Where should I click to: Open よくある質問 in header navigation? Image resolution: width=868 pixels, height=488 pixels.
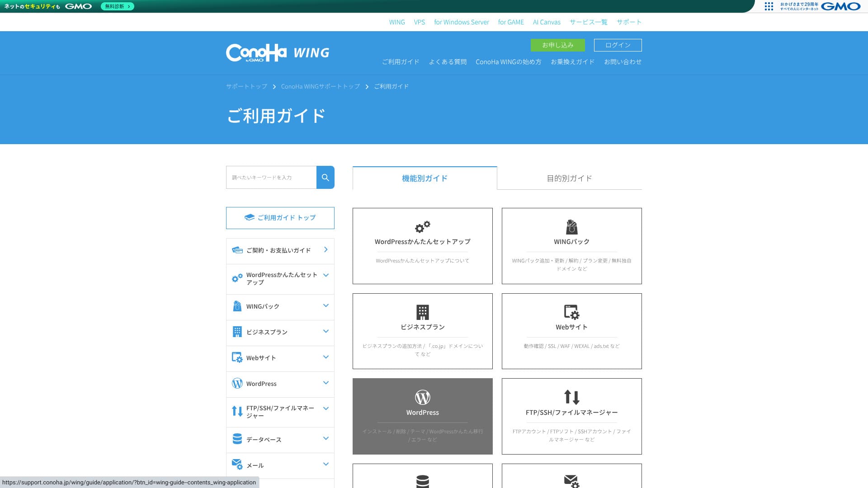coord(448,62)
